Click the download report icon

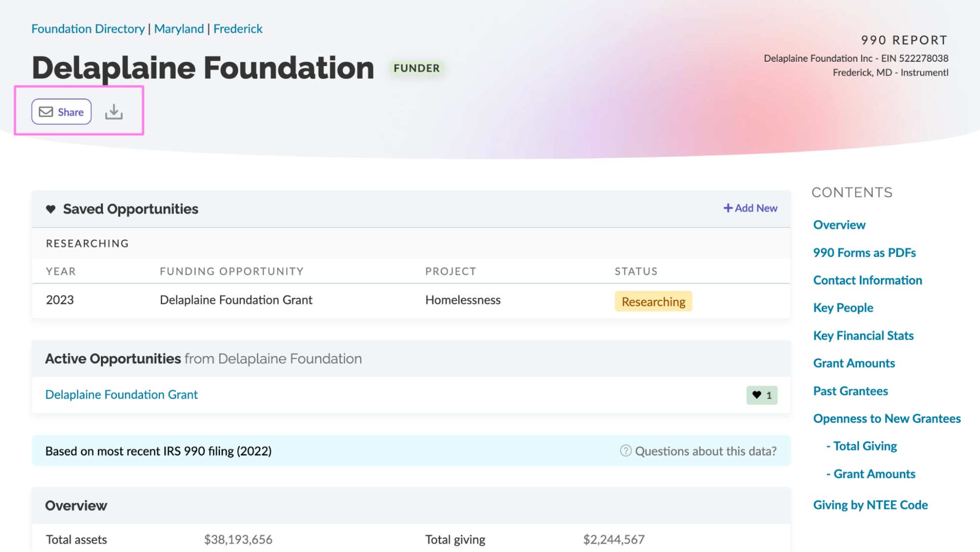click(114, 112)
